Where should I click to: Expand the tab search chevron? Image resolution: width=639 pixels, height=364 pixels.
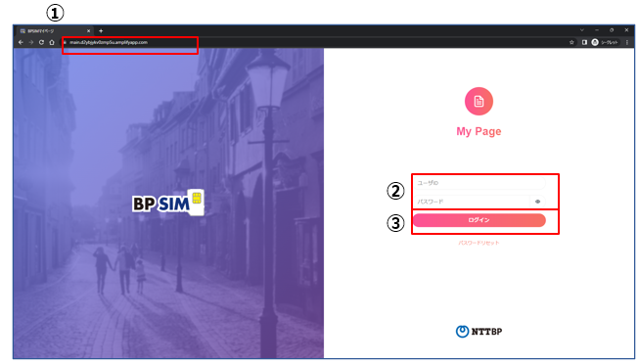click(x=582, y=30)
